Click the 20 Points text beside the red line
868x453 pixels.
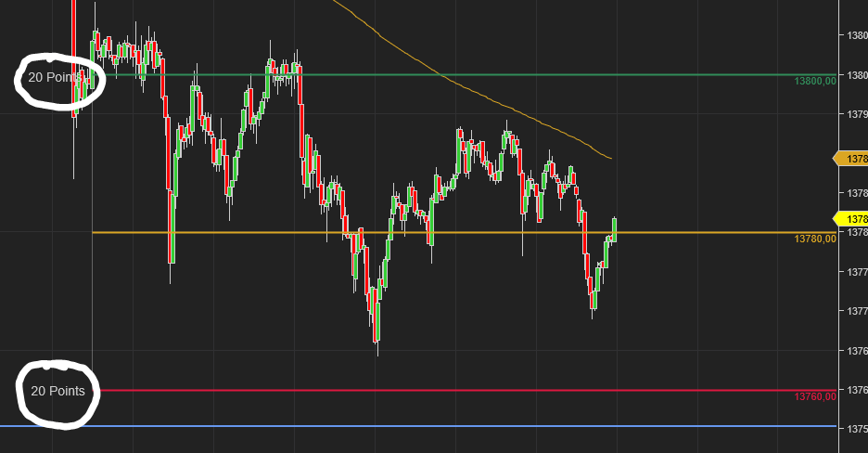[57, 391]
